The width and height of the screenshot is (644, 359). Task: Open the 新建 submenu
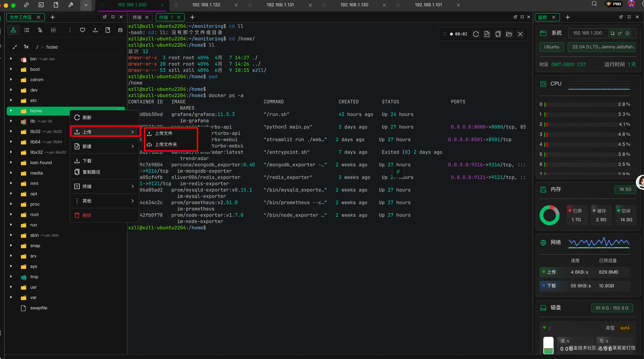click(104, 146)
